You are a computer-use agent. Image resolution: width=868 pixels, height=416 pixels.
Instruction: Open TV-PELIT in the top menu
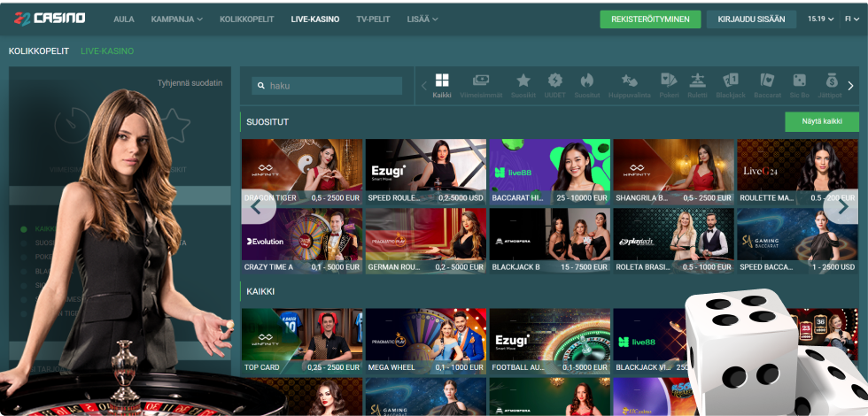tap(373, 19)
